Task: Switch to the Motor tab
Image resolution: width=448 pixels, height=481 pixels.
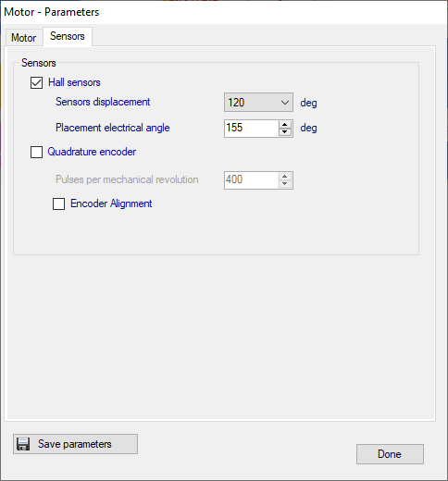Action: point(24,38)
